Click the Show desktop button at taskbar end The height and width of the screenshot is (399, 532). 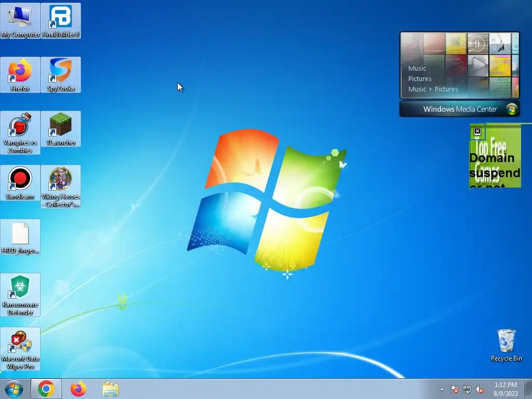[528, 389]
